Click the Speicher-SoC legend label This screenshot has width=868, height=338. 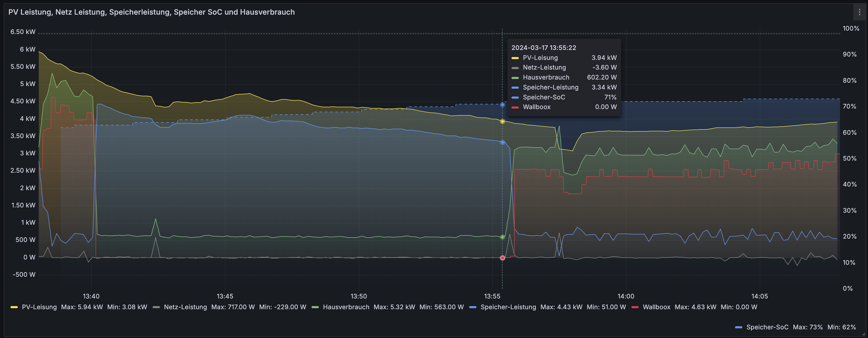[x=767, y=327]
